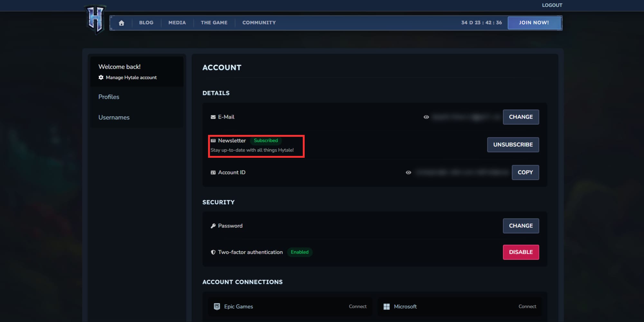Viewport: 644px width, 322px height.
Task: Disable two-factor authentication
Action: tap(521, 252)
